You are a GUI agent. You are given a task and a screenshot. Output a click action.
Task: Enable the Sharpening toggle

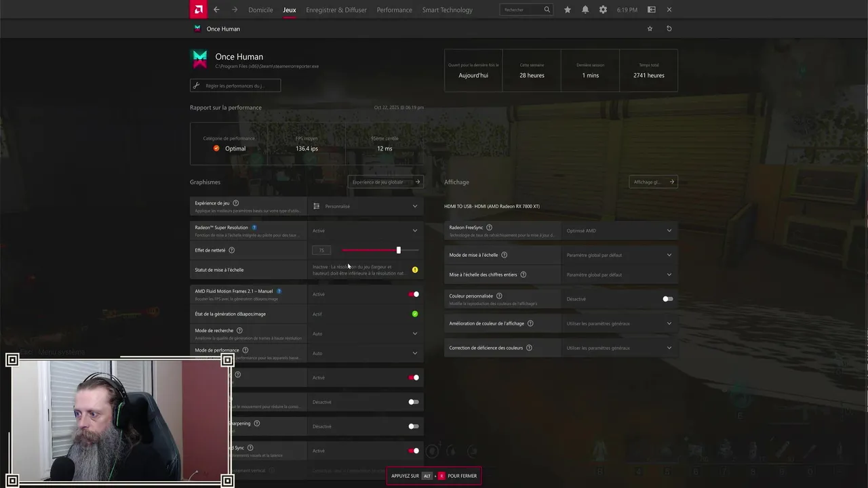pos(414,426)
